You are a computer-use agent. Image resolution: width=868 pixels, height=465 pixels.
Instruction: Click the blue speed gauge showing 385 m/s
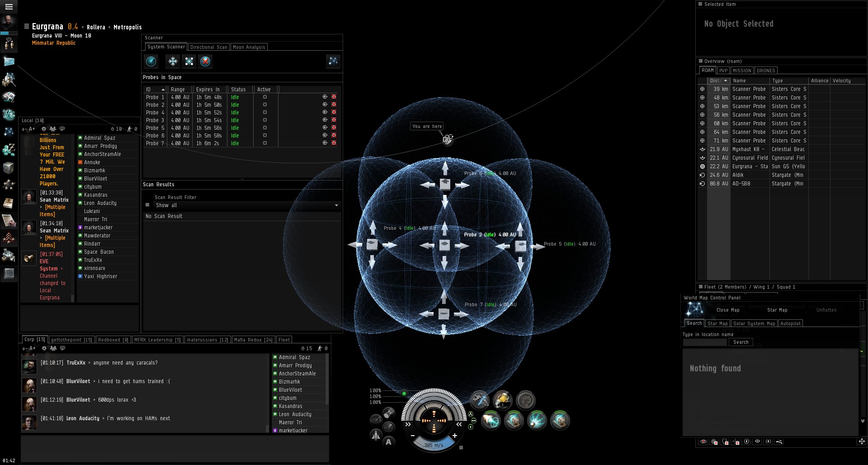[434, 444]
